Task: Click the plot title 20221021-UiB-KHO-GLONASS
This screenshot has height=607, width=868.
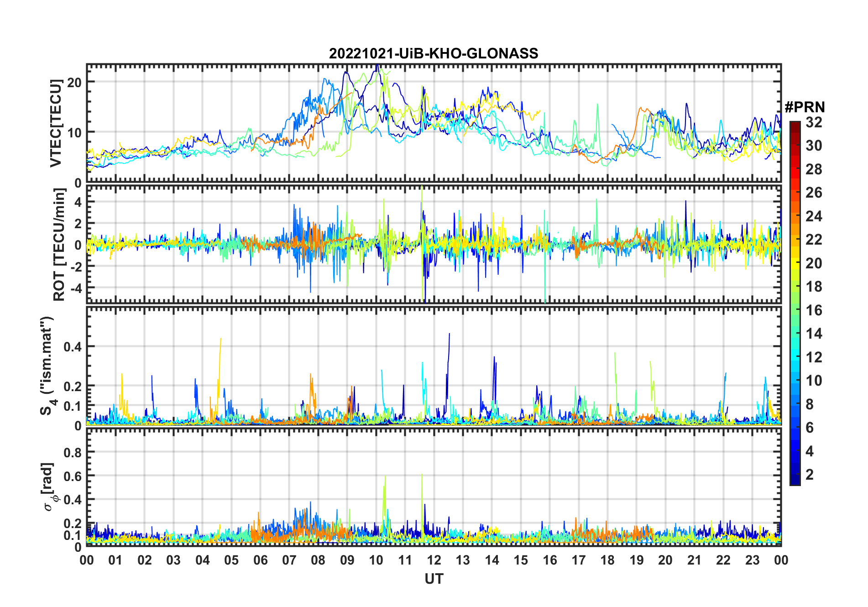Action: (x=434, y=53)
